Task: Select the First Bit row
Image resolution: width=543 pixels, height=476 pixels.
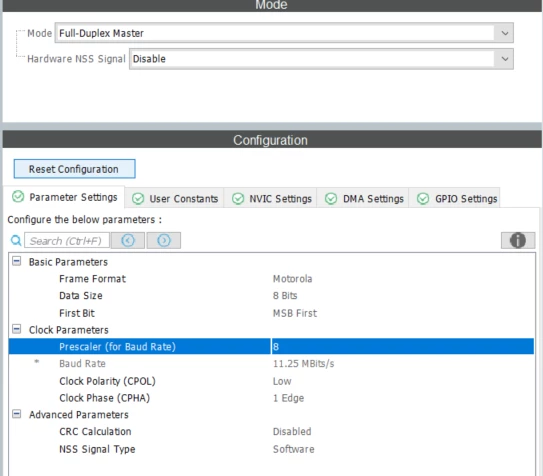Action: (271, 313)
